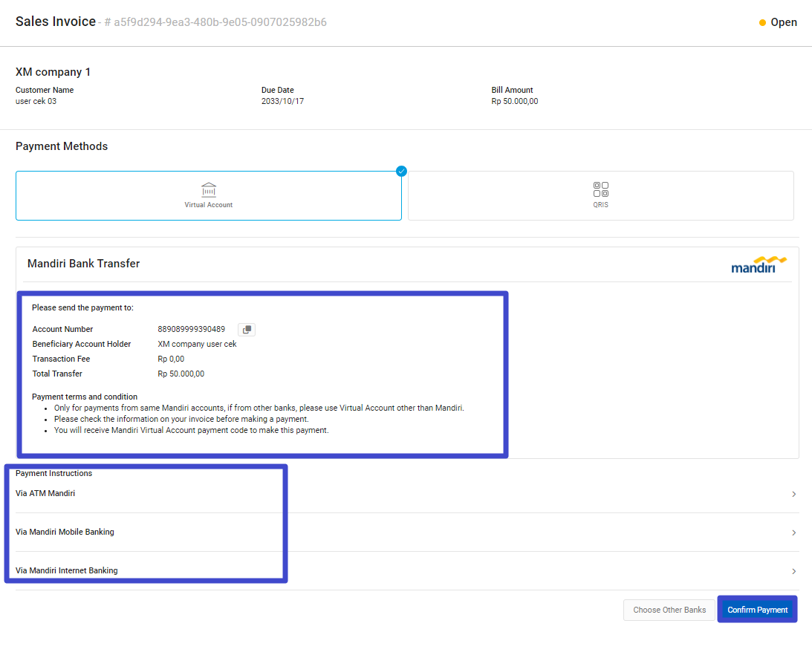Image resolution: width=812 pixels, height=658 pixels.
Task: Click the Choose Other Banks button
Action: coord(669,610)
